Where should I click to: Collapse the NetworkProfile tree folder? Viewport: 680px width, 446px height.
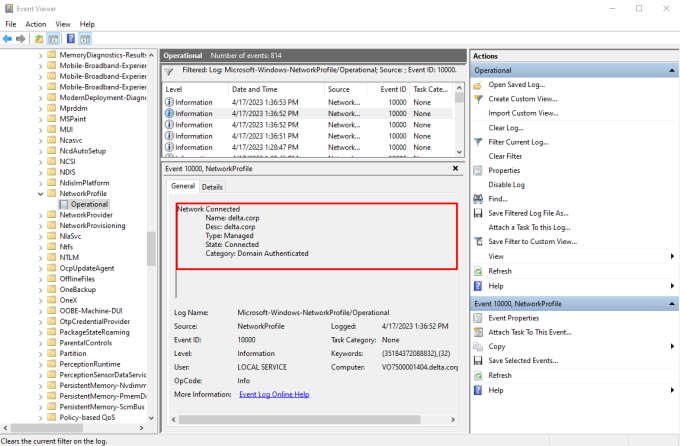41,194
